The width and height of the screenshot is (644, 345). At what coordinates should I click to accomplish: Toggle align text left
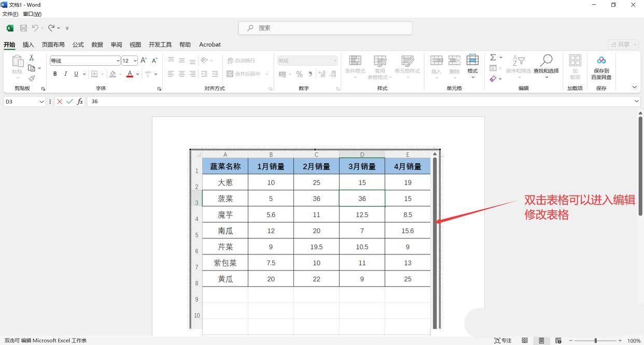click(171, 74)
